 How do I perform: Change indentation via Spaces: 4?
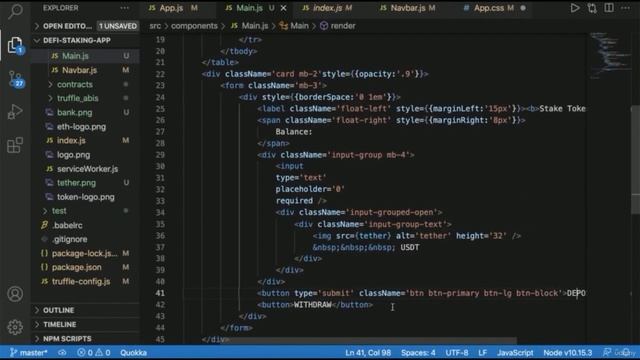[x=418, y=353]
